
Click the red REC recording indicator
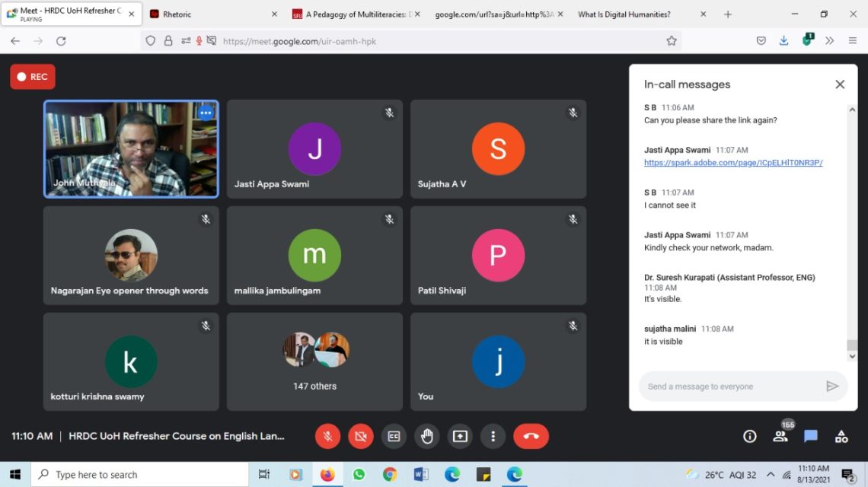33,77
